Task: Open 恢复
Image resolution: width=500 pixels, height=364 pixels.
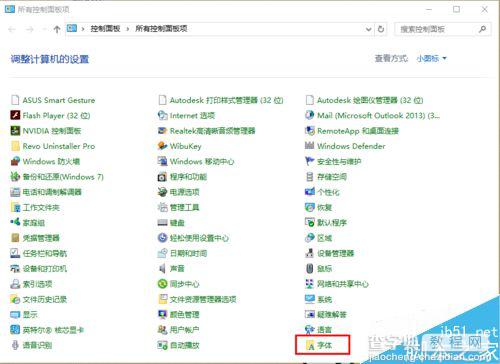Action: [x=318, y=207]
